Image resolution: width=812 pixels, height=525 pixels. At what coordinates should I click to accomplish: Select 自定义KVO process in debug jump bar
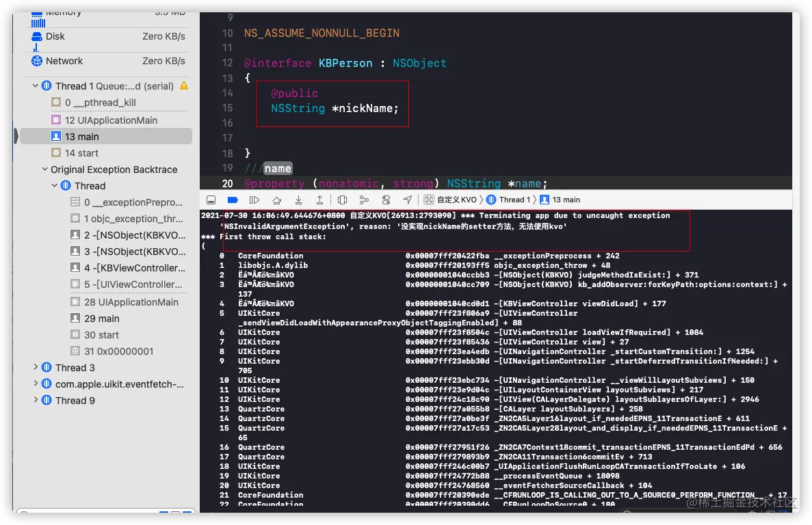click(450, 200)
